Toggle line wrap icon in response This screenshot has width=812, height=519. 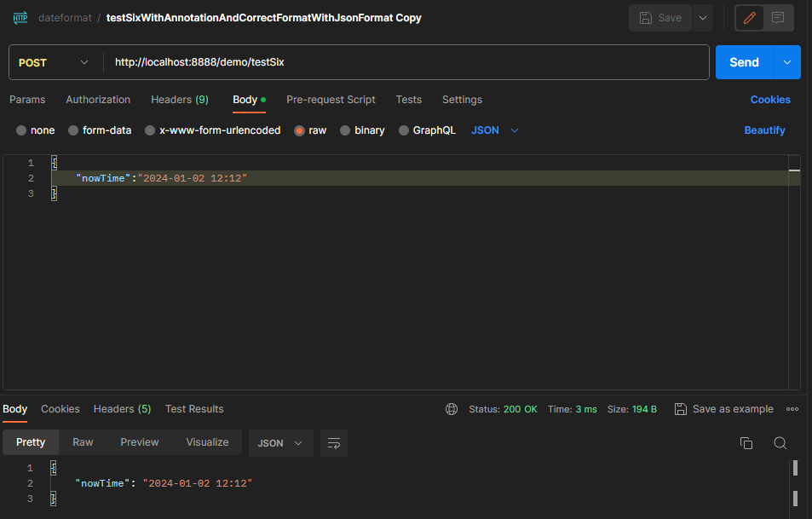coord(334,443)
